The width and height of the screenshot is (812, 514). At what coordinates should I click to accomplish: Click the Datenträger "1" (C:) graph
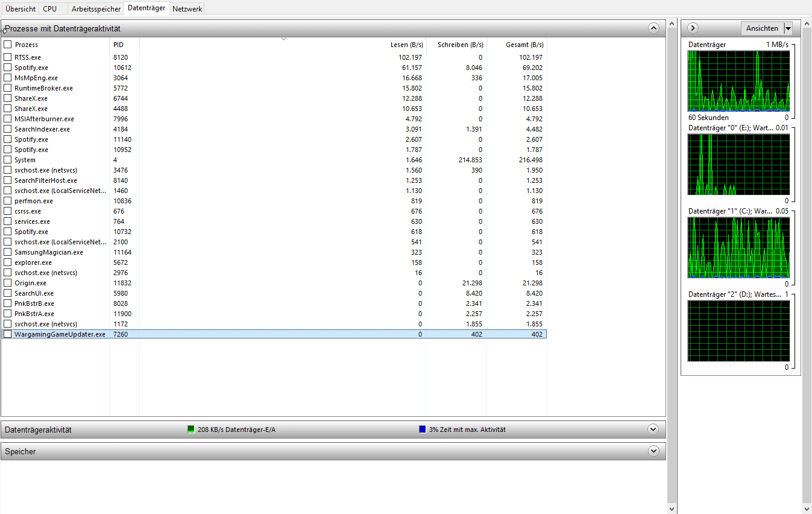coord(738,247)
